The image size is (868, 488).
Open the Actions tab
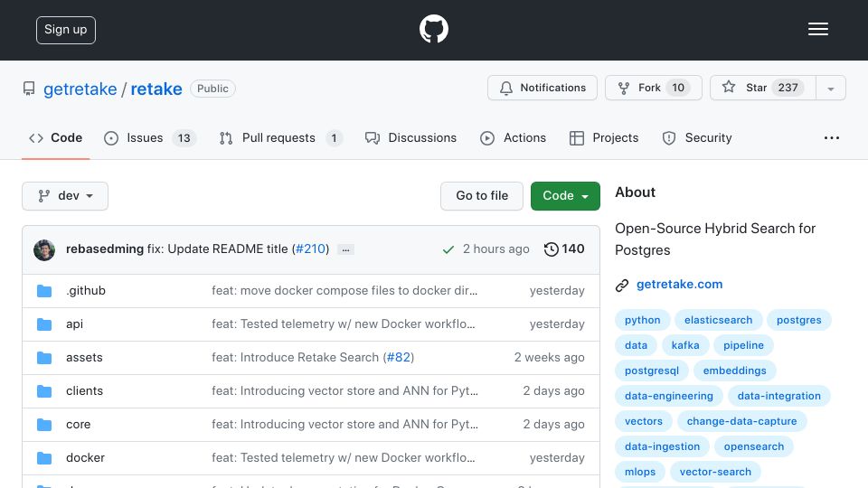point(514,137)
